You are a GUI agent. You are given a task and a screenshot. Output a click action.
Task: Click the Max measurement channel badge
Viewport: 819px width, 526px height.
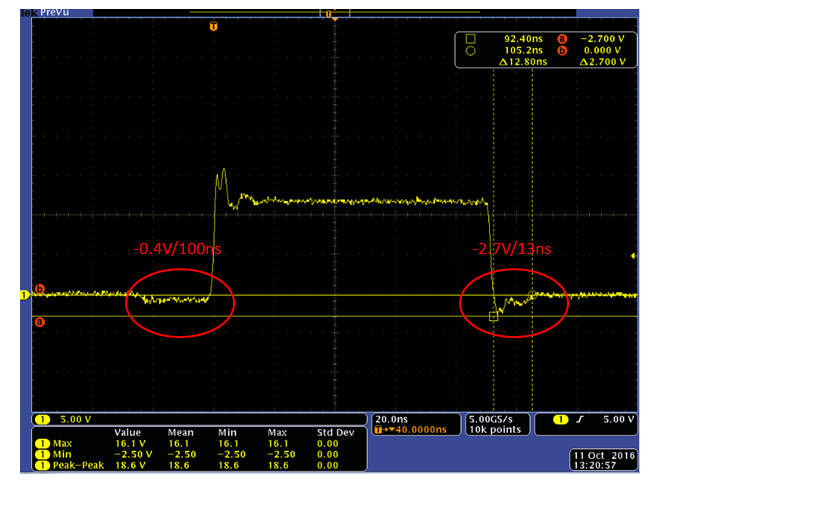tap(42, 443)
